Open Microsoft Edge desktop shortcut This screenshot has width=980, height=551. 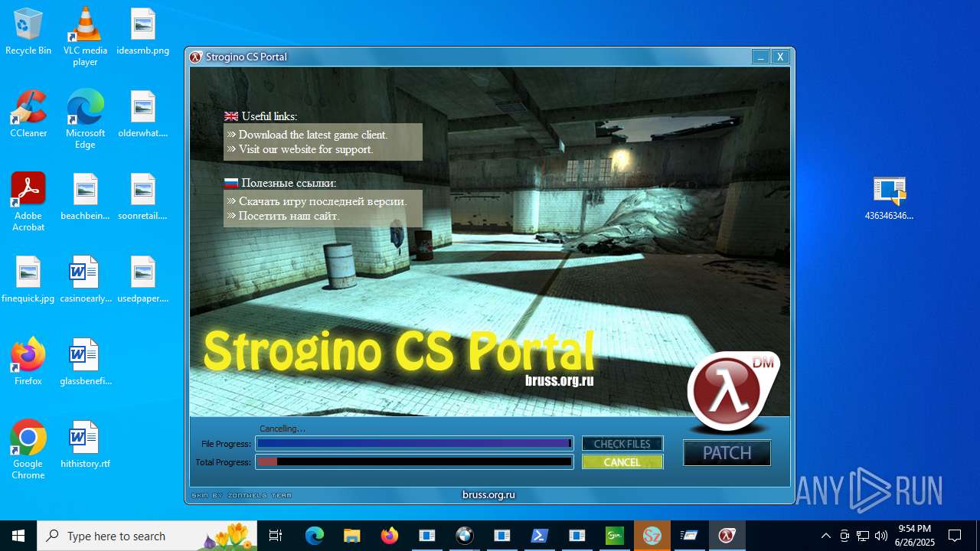pos(85,119)
